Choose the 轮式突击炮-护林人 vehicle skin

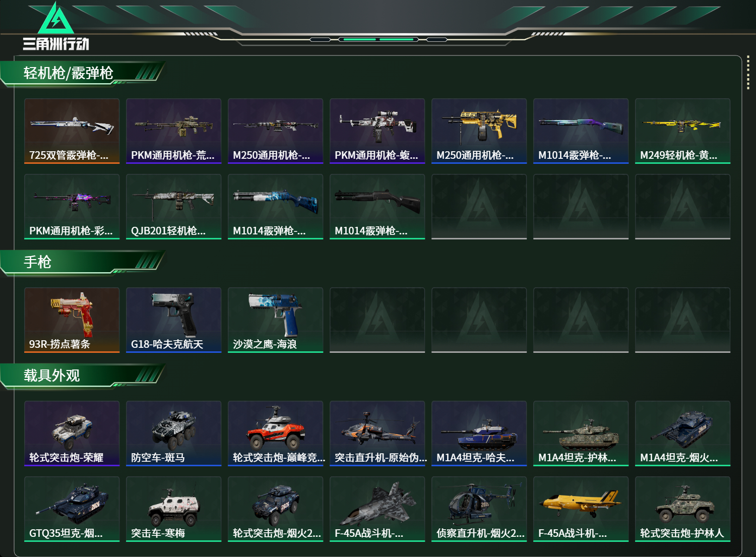point(683,509)
